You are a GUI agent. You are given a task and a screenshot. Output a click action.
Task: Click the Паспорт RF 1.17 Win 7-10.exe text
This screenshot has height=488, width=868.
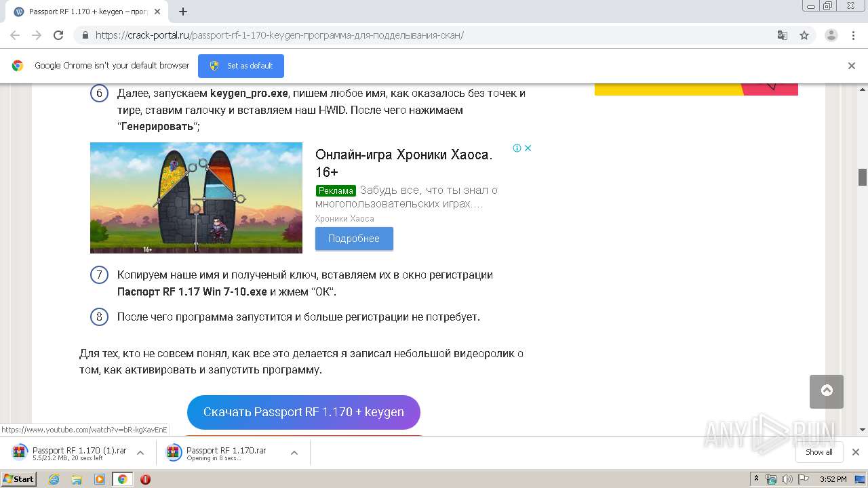(x=192, y=292)
